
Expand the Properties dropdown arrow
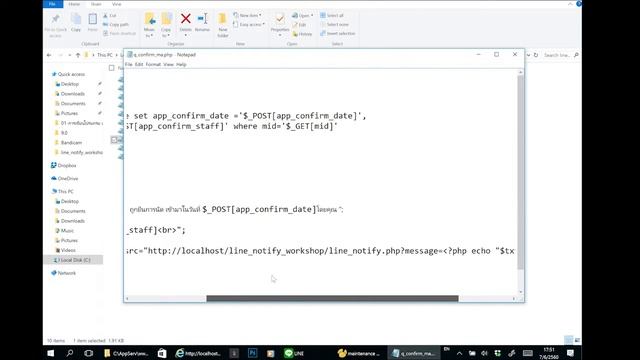click(x=280, y=36)
